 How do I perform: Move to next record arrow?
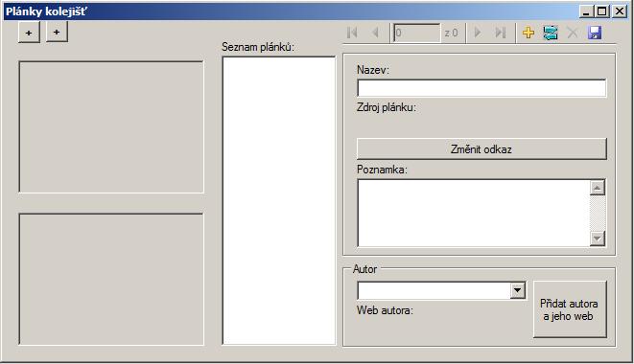(x=478, y=33)
